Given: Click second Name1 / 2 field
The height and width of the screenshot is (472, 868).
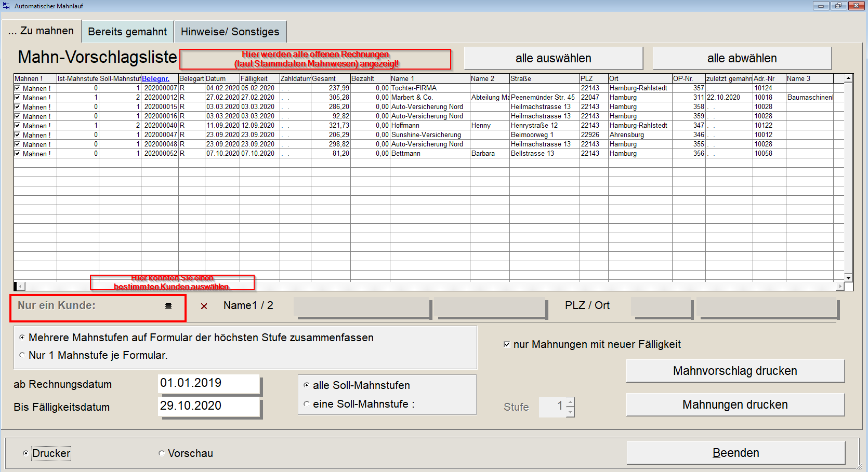Looking at the screenshot, I should 490,307.
